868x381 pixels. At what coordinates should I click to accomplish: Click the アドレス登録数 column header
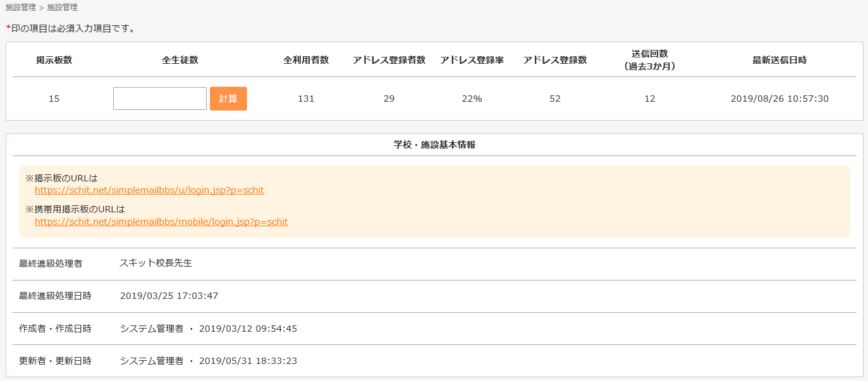tap(555, 60)
